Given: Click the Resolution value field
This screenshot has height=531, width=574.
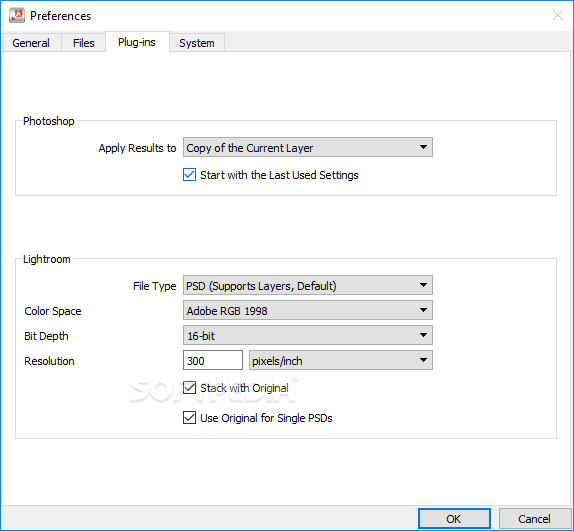Looking at the screenshot, I should tap(213, 360).
